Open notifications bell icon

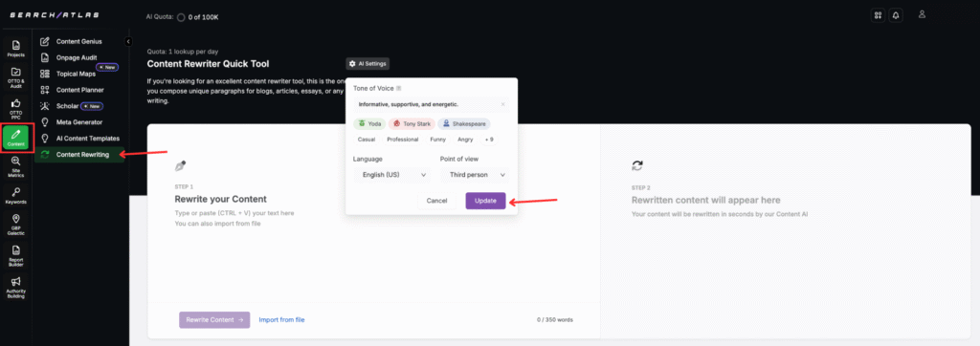tap(897, 15)
